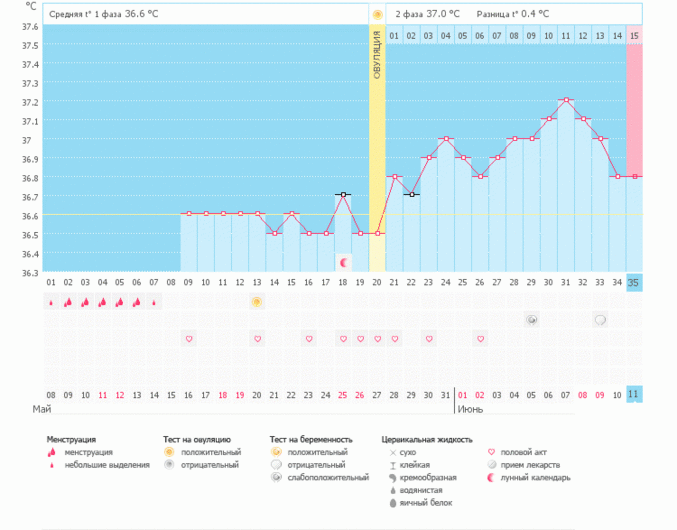
Task: Select the weak positive pregnancy test icon on day 29
Action: [532, 320]
